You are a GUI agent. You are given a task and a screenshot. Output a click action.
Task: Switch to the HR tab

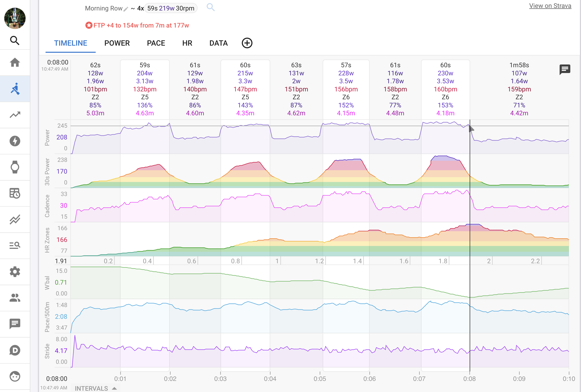pos(187,43)
